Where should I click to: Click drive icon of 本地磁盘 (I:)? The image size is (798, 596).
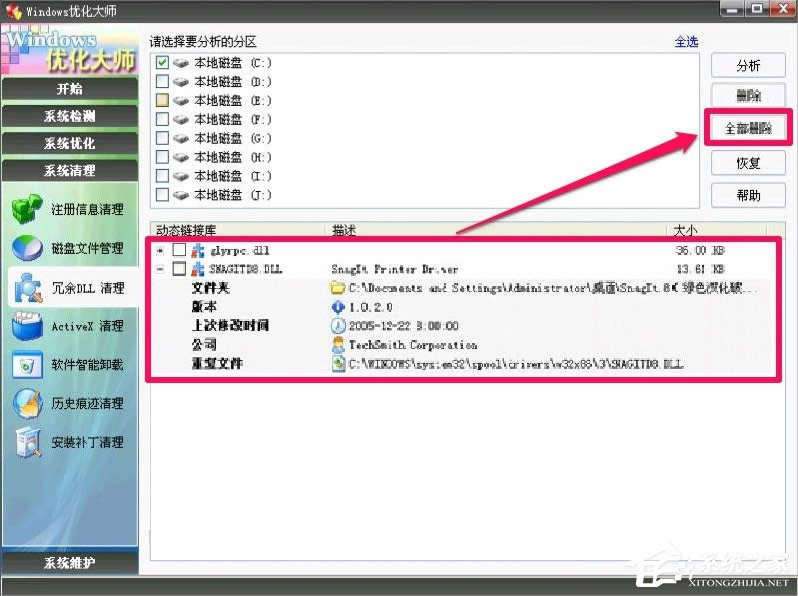pyautogui.click(x=181, y=176)
